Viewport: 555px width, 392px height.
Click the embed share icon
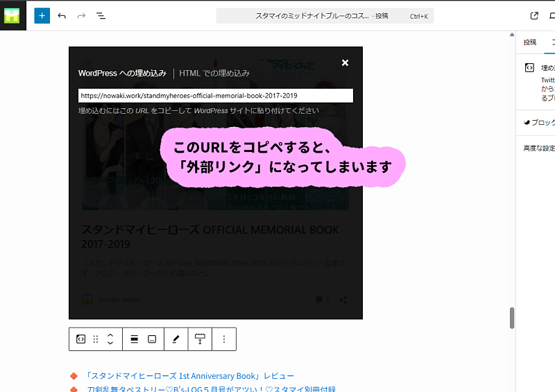coord(343,300)
